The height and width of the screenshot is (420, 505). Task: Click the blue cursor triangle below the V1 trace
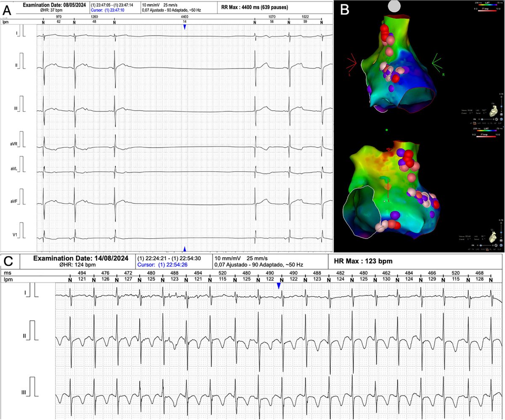[x=184, y=249]
